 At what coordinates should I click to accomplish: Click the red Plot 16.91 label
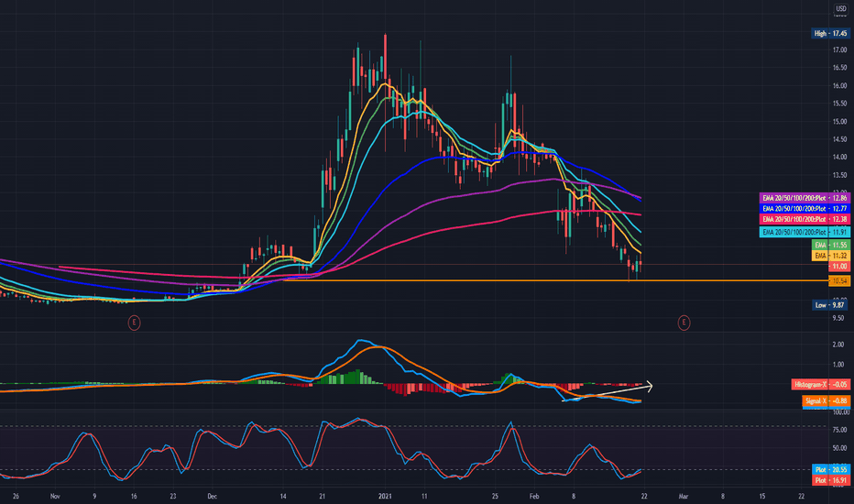830,480
